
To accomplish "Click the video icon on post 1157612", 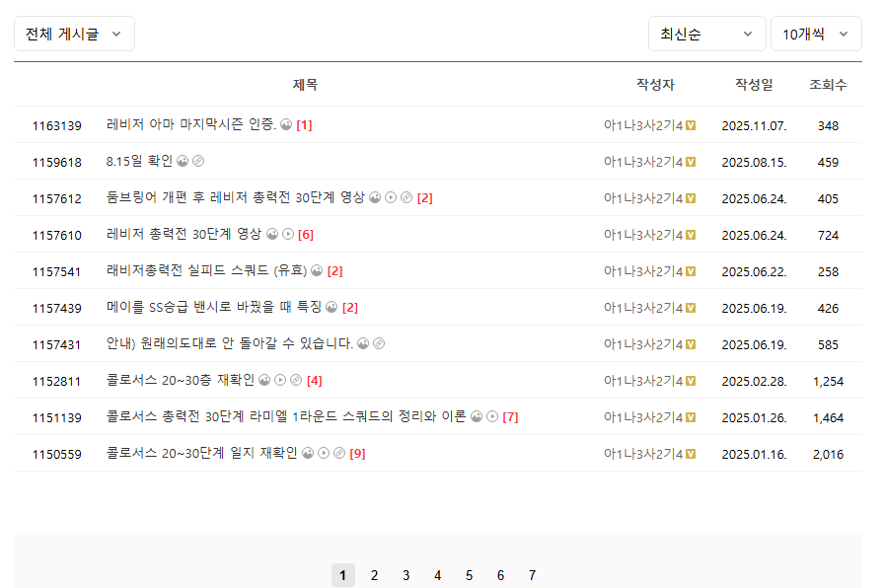I will point(391,197).
